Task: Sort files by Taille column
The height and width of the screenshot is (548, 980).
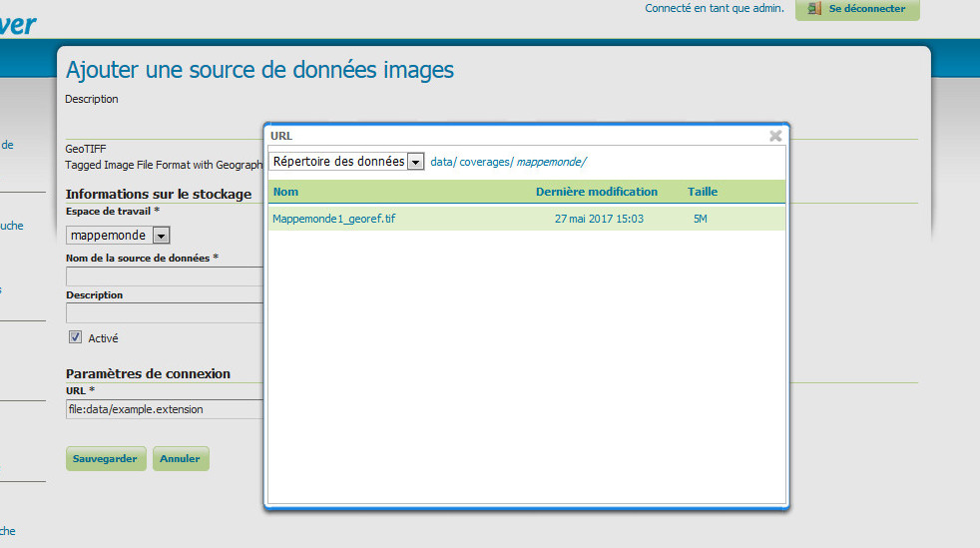Action: (x=702, y=192)
